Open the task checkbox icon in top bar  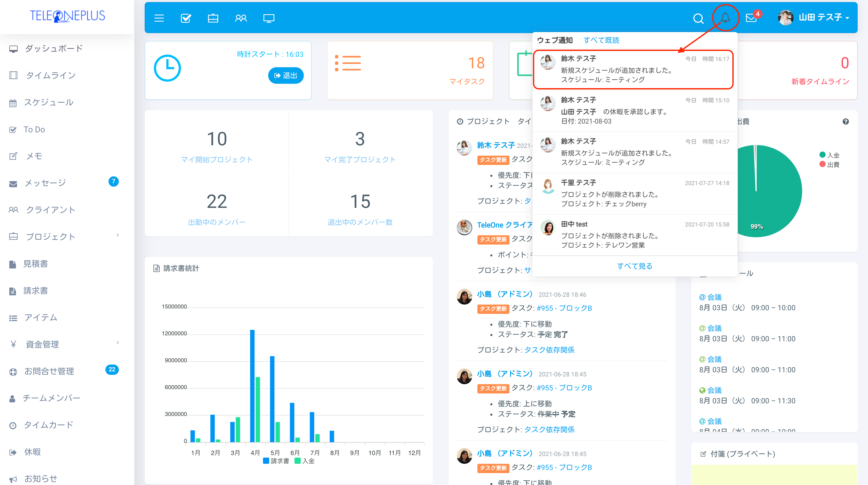186,18
